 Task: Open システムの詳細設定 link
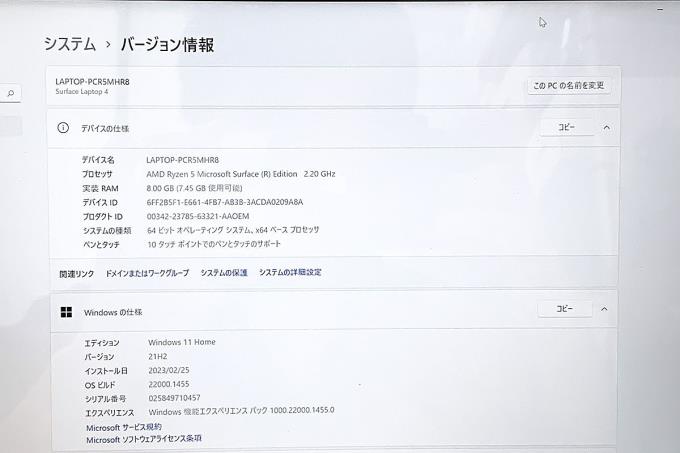click(x=290, y=272)
